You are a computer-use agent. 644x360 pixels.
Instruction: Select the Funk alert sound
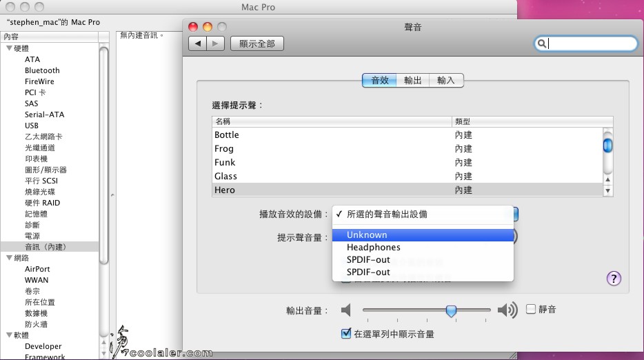407,162
